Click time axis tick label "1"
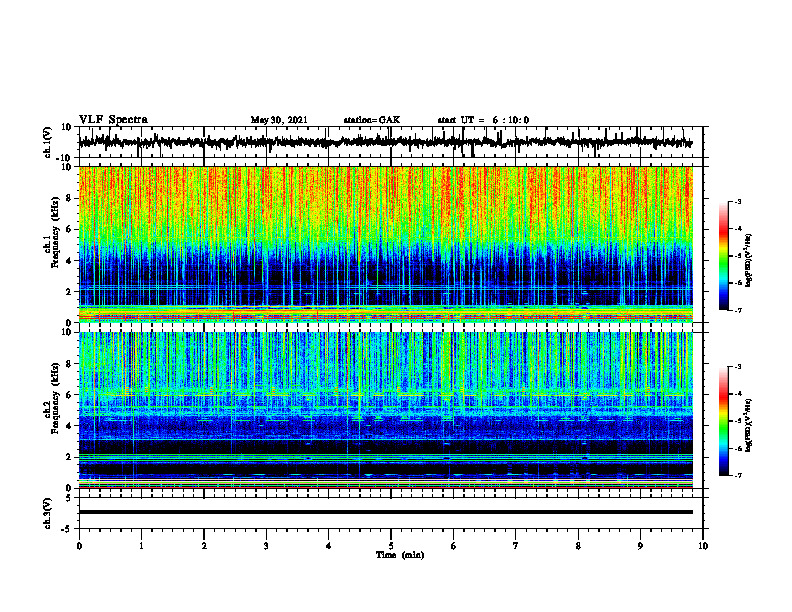The image size is (792, 612). tap(141, 546)
